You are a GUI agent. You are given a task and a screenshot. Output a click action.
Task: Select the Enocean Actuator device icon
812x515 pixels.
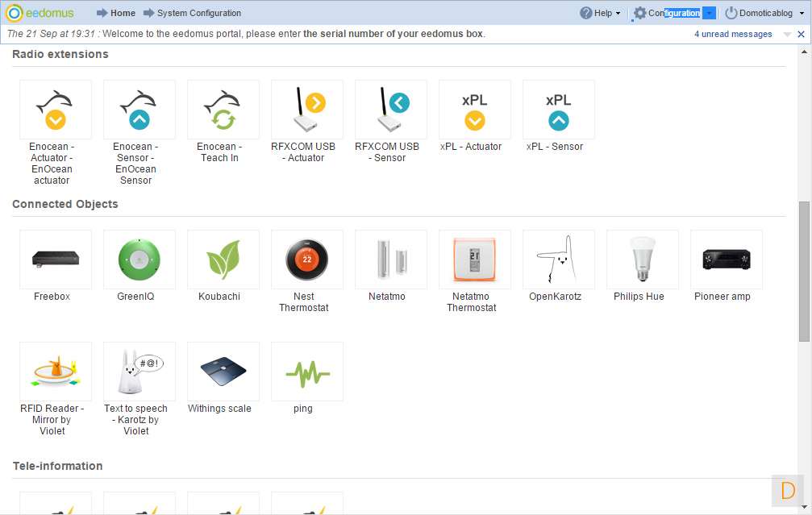(x=56, y=110)
